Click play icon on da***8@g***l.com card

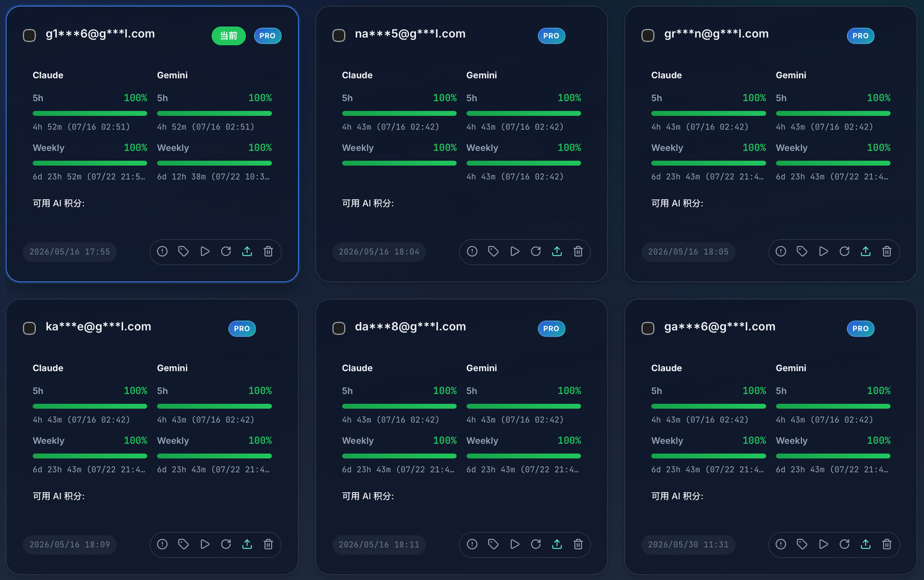(514, 544)
